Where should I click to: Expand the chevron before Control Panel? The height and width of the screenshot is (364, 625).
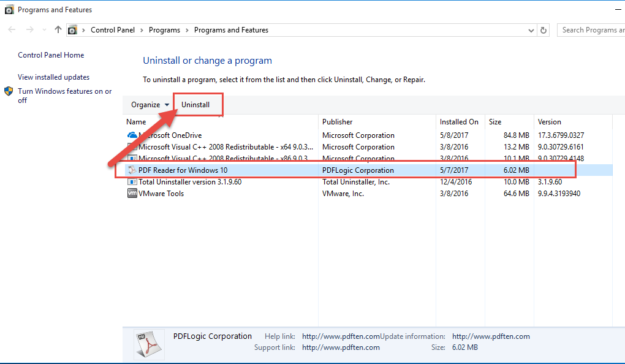coord(83,30)
